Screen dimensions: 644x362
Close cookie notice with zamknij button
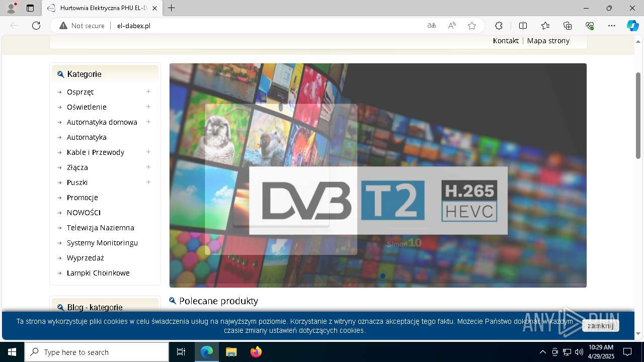[601, 325]
